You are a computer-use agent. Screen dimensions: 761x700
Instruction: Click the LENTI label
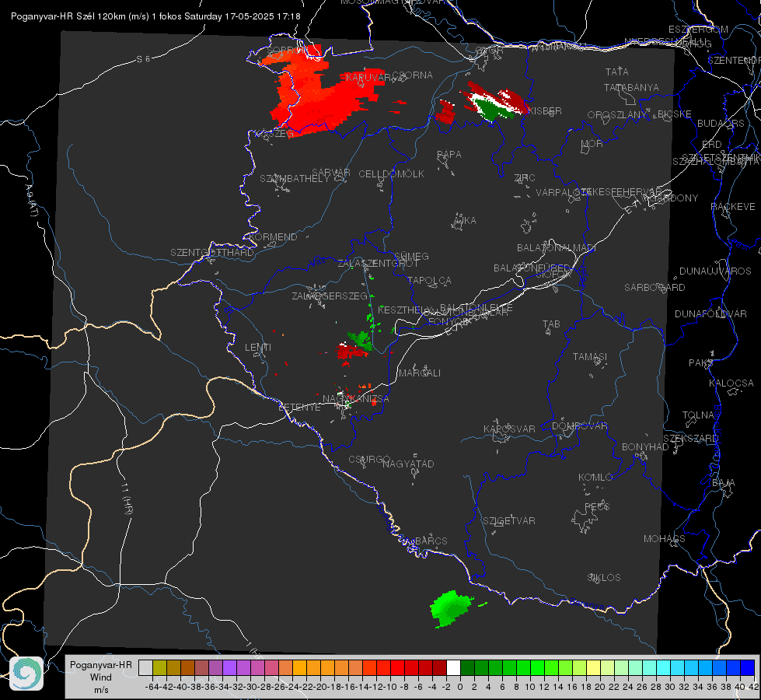tap(258, 347)
